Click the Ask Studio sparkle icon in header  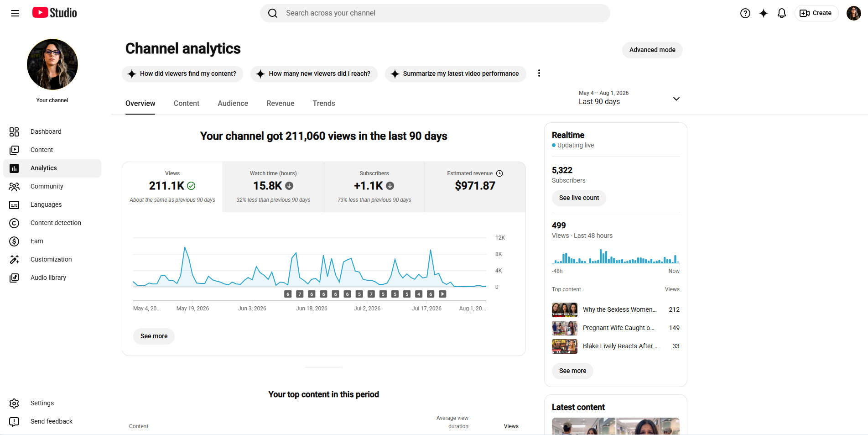[764, 13]
